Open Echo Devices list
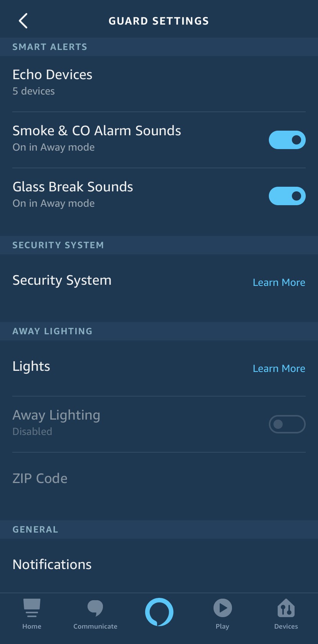The image size is (318, 644). click(53, 82)
